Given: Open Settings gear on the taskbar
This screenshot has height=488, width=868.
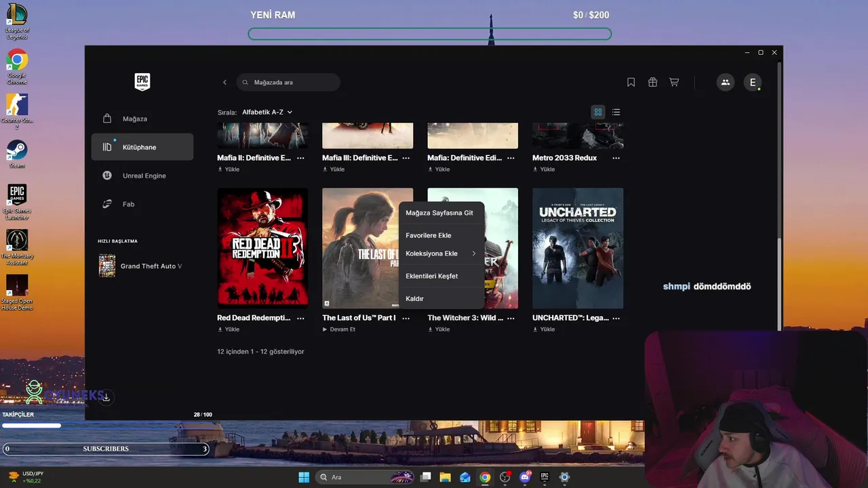Looking at the screenshot, I should [x=564, y=477].
